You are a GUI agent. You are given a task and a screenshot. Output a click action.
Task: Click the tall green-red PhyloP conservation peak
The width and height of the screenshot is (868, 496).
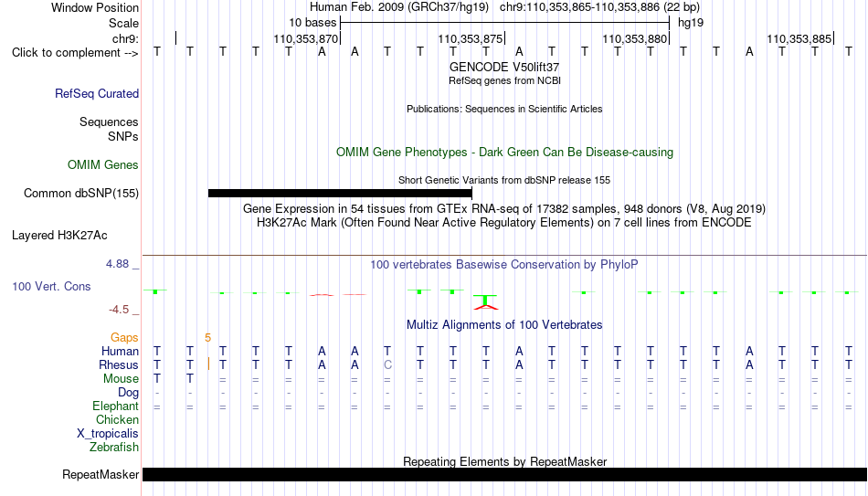485,301
